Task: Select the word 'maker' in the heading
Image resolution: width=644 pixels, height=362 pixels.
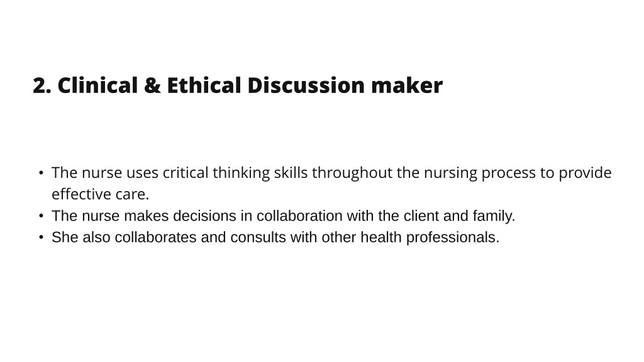Action: pyautogui.click(x=407, y=85)
